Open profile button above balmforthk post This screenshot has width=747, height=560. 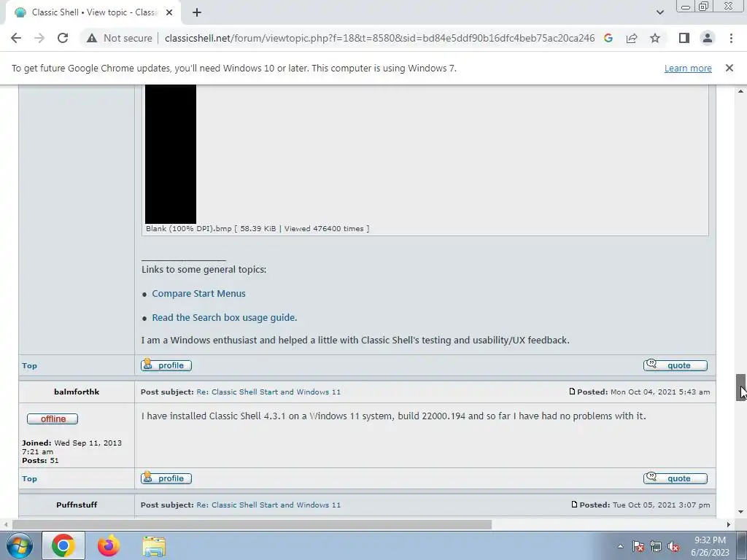click(166, 365)
